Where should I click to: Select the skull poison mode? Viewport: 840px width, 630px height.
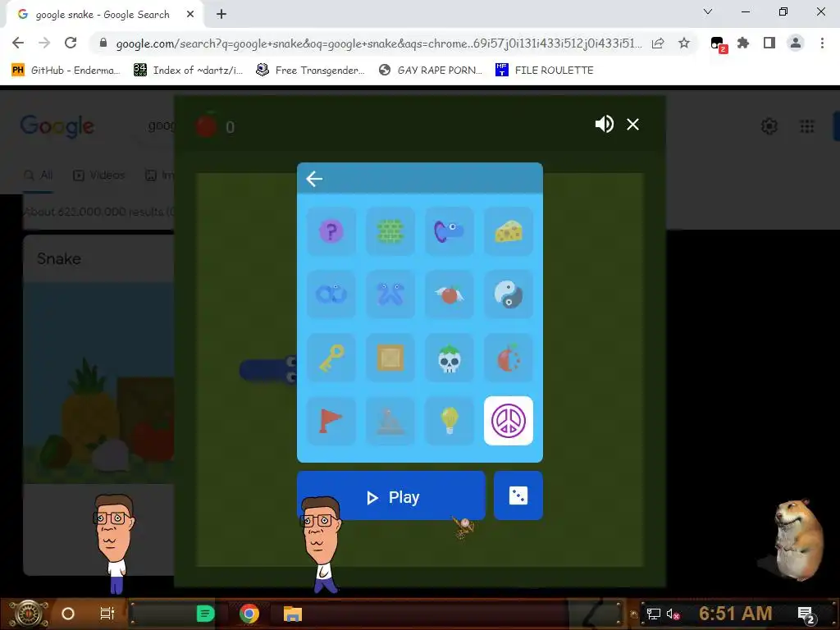click(449, 358)
